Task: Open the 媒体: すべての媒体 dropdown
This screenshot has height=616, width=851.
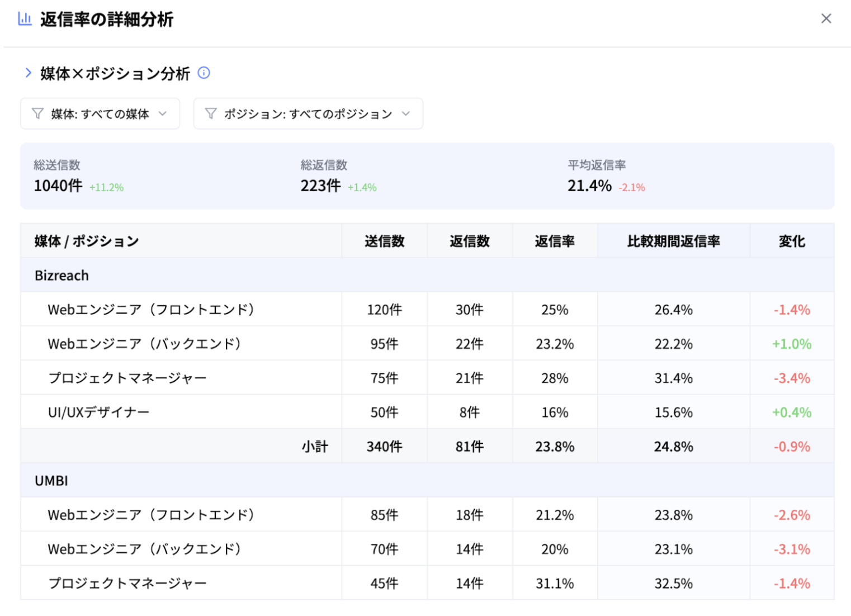Action: (x=101, y=114)
